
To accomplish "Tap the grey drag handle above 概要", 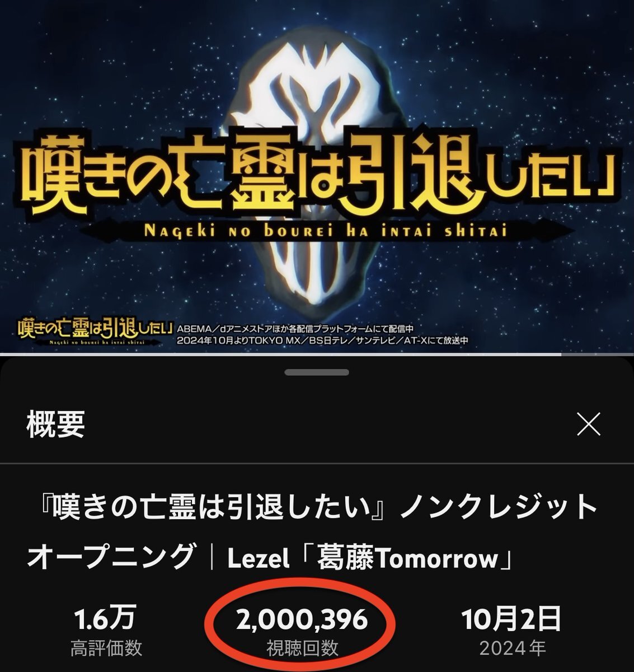I will (x=317, y=372).
